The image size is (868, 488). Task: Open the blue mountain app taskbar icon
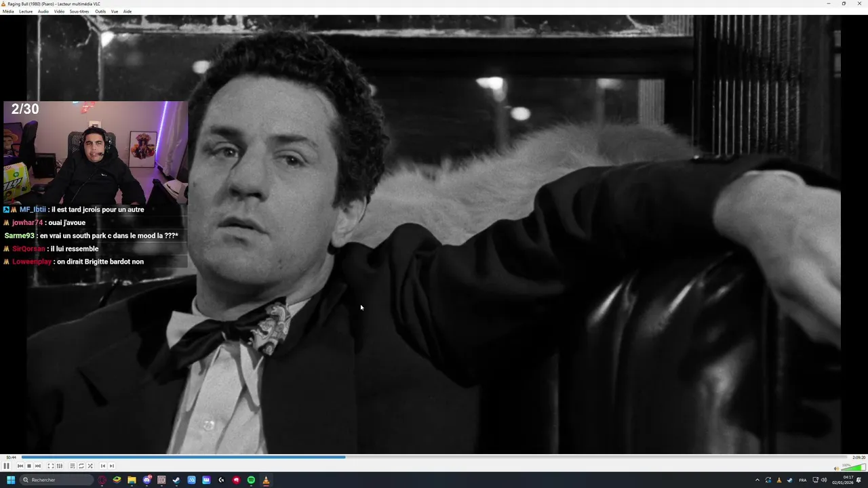pyautogui.click(x=191, y=480)
